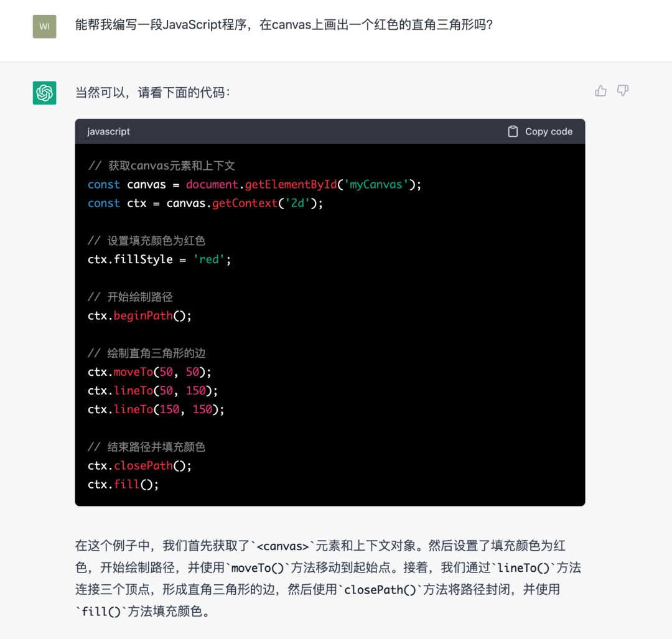The image size is (672, 639).
Task: Click the ctx.fill() code line
Action: pyautogui.click(x=123, y=485)
